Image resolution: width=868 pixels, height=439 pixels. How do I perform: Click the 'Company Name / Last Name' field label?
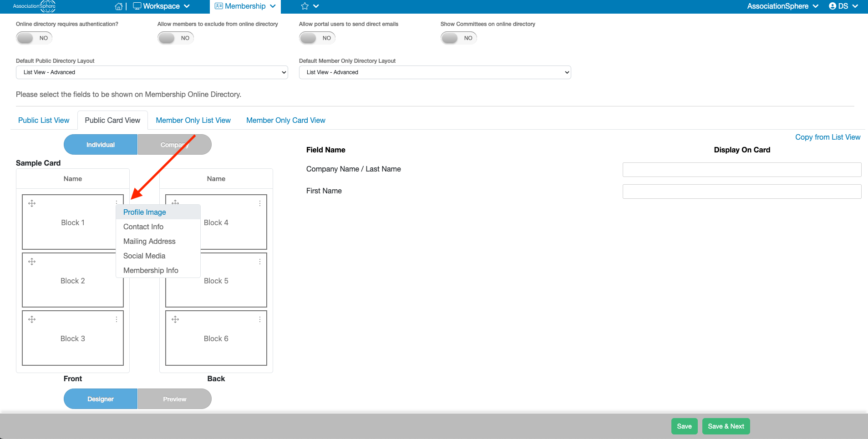pos(354,169)
